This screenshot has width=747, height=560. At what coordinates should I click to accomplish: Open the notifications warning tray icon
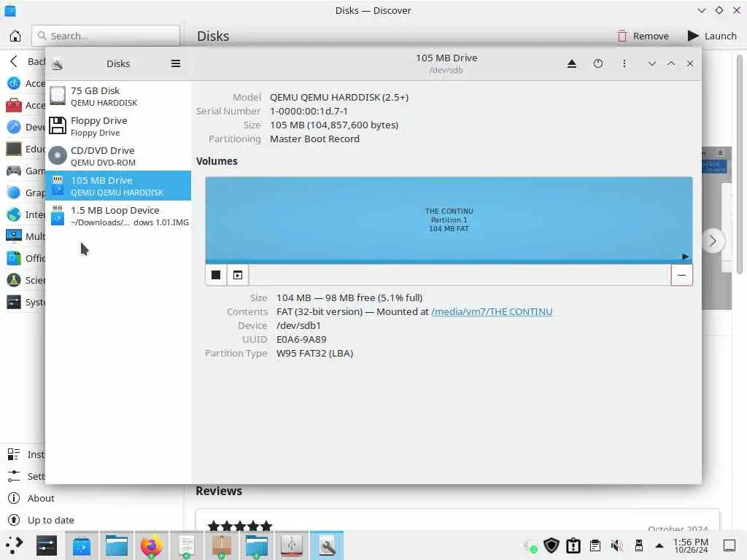click(573, 545)
